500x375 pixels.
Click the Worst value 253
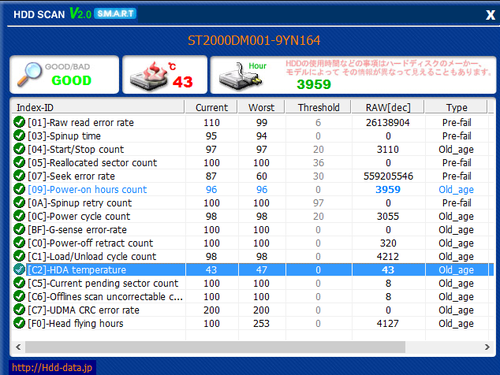[261, 323]
